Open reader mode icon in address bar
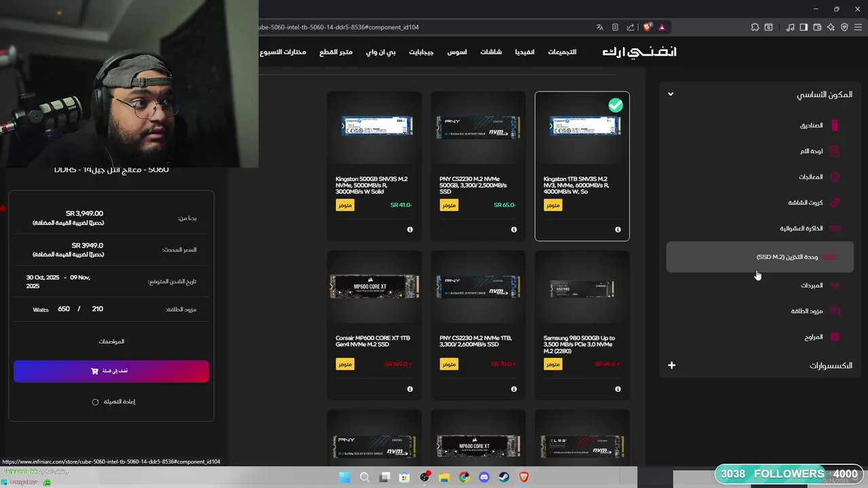The image size is (868, 488). tap(615, 27)
